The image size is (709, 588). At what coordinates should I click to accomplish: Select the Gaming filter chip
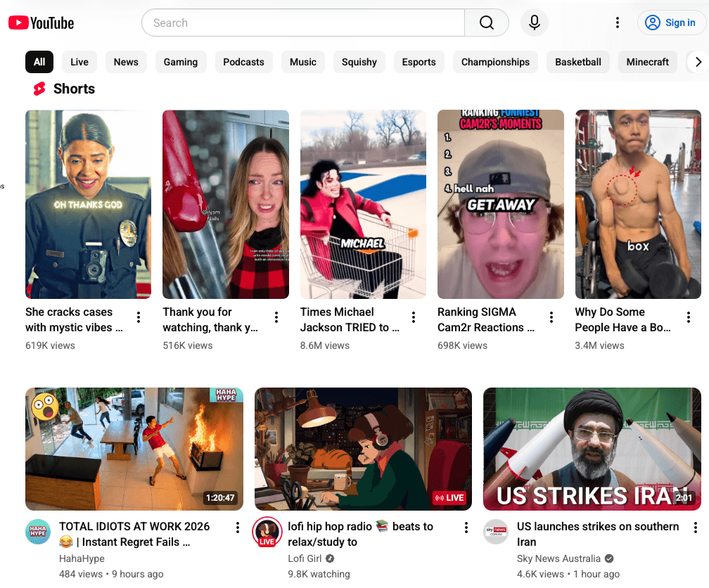[181, 62]
